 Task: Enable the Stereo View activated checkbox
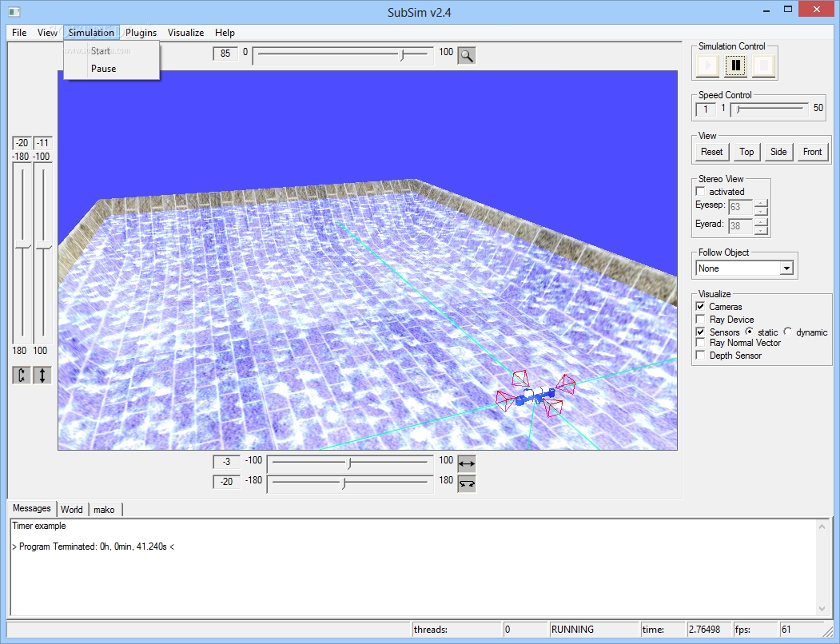point(700,191)
